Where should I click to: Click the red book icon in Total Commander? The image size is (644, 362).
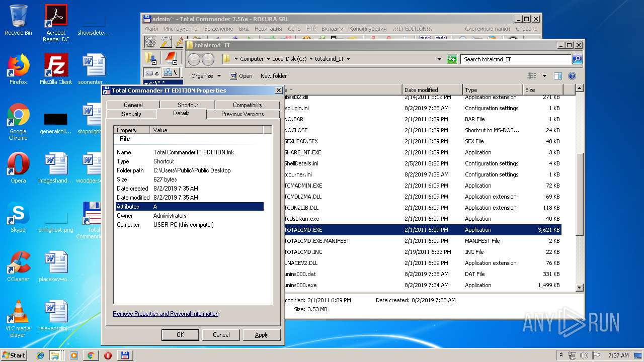(171, 58)
